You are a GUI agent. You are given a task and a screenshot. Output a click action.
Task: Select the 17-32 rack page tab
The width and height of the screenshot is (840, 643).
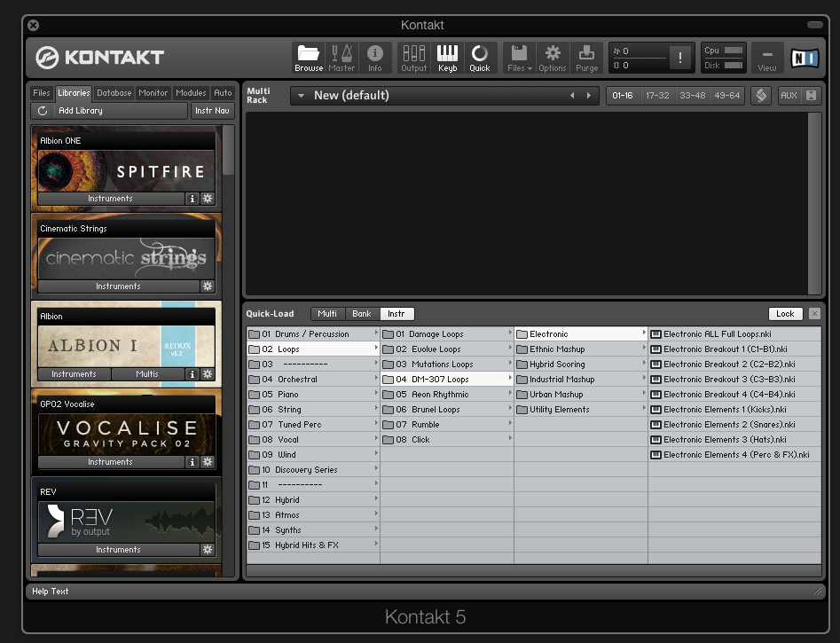pyautogui.click(x=657, y=96)
